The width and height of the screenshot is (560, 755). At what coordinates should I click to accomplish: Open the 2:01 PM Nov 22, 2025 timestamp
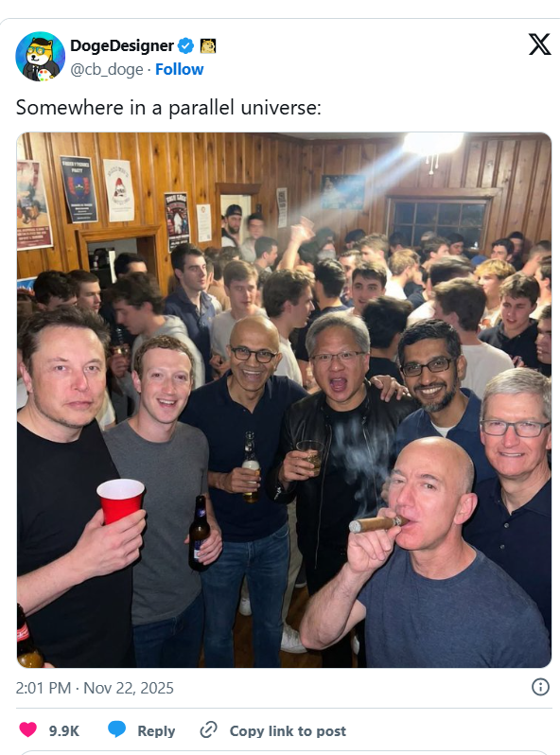95,688
